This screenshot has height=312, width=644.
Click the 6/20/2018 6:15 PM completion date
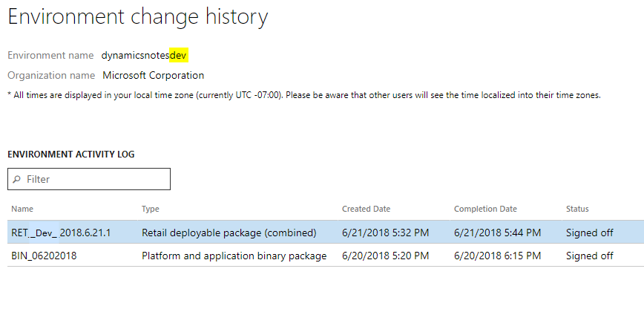(497, 256)
